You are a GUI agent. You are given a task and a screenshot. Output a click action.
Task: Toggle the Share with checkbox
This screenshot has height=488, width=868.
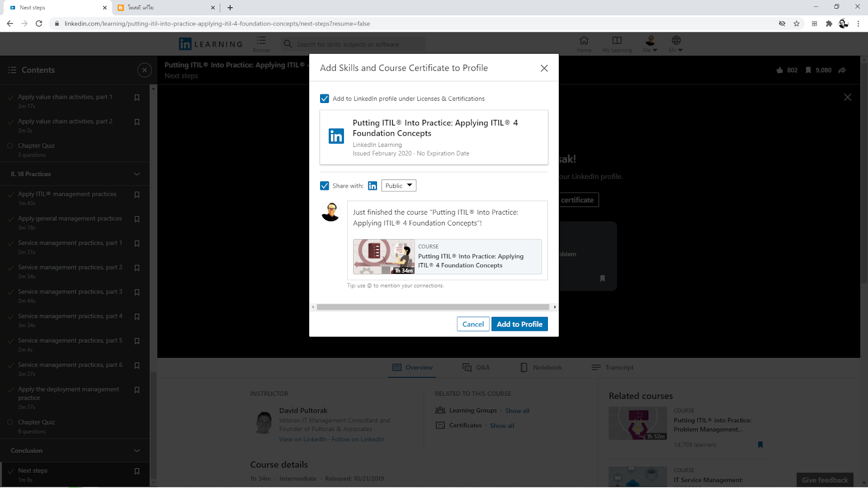324,185
